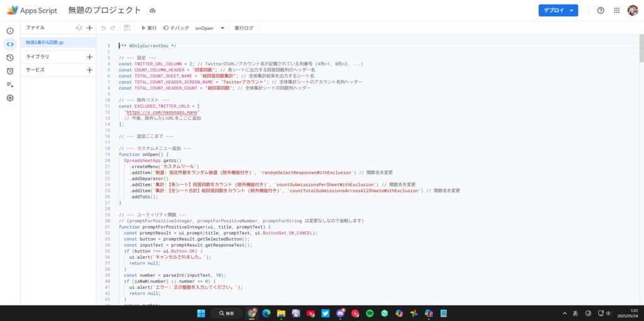Viewport: 644px width, 321px height.
Task: Click the @OnlyCurrentDoc comment line
Action: coord(147,46)
